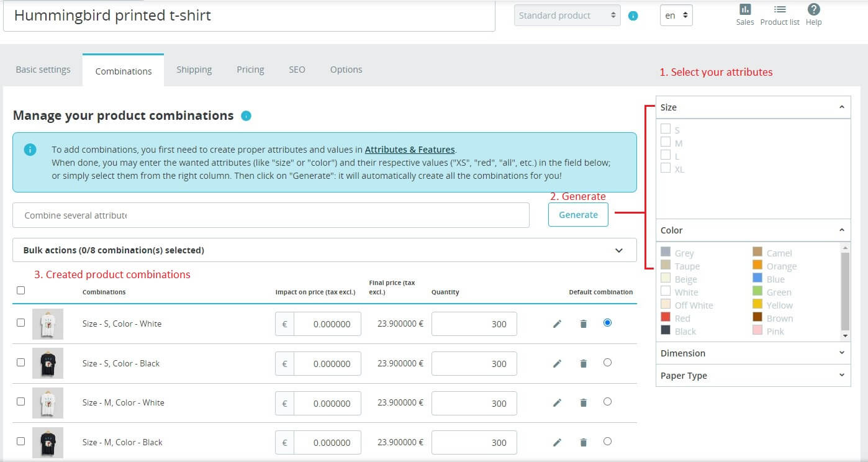
Task: Pick the Taupe color swatch
Action: (x=666, y=265)
